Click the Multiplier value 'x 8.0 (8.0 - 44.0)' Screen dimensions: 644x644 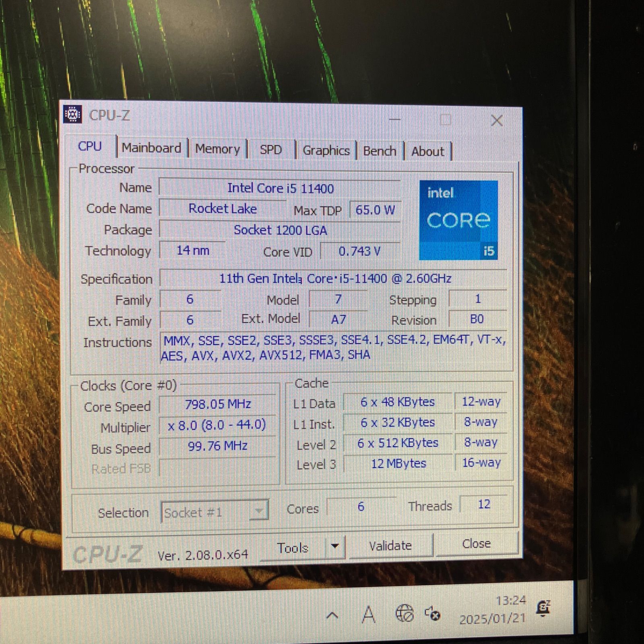[218, 425]
